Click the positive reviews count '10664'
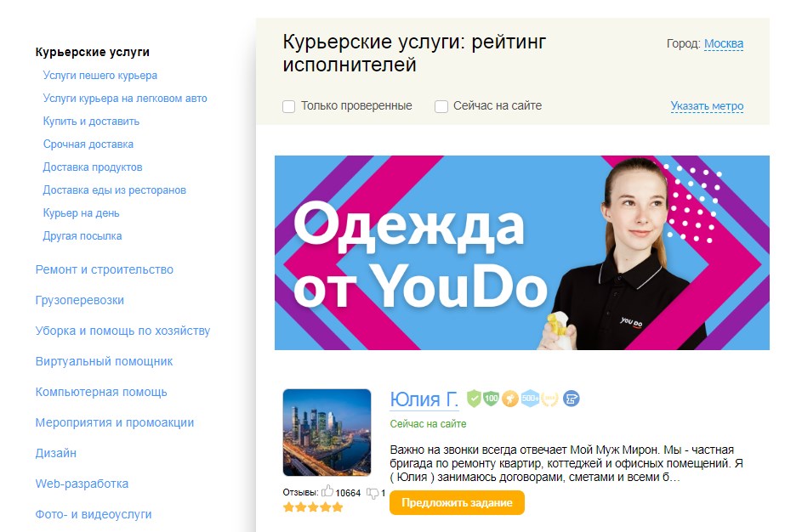The image size is (802, 532). [348, 493]
